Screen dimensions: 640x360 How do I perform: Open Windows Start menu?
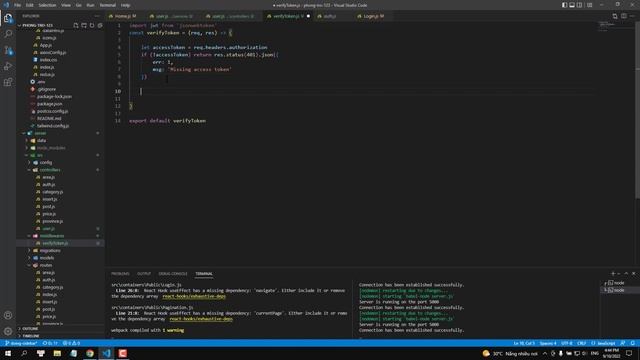tap(8, 353)
